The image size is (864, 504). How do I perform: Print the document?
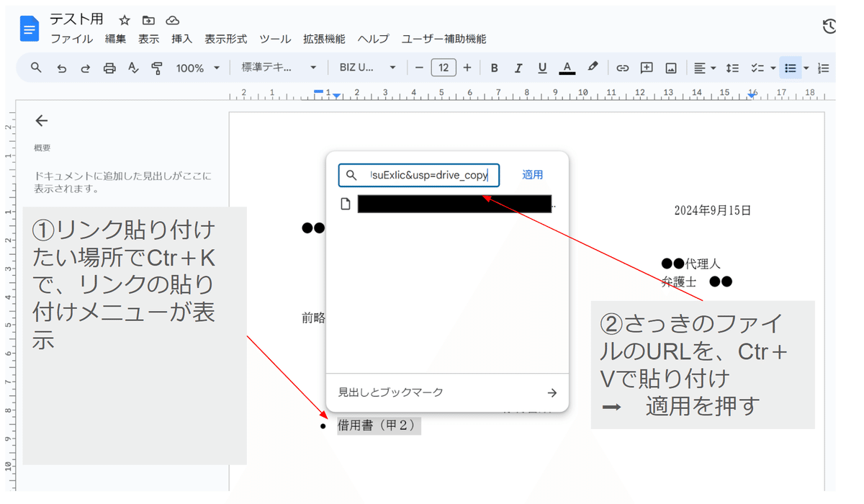(109, 68)
